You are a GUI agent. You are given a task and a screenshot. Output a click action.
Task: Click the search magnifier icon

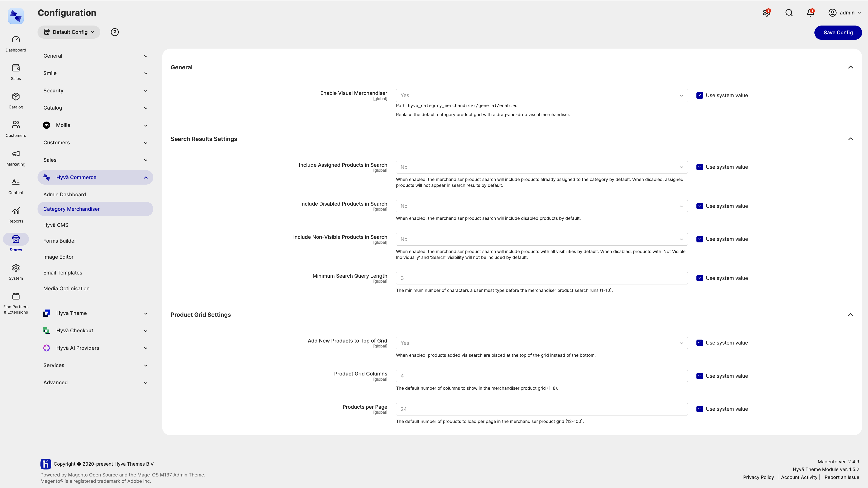click(x=789, y=13)
